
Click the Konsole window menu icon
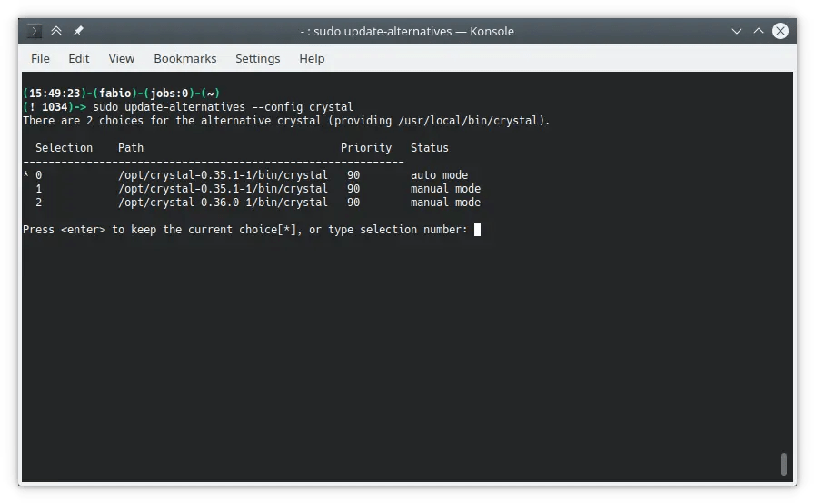34,31
